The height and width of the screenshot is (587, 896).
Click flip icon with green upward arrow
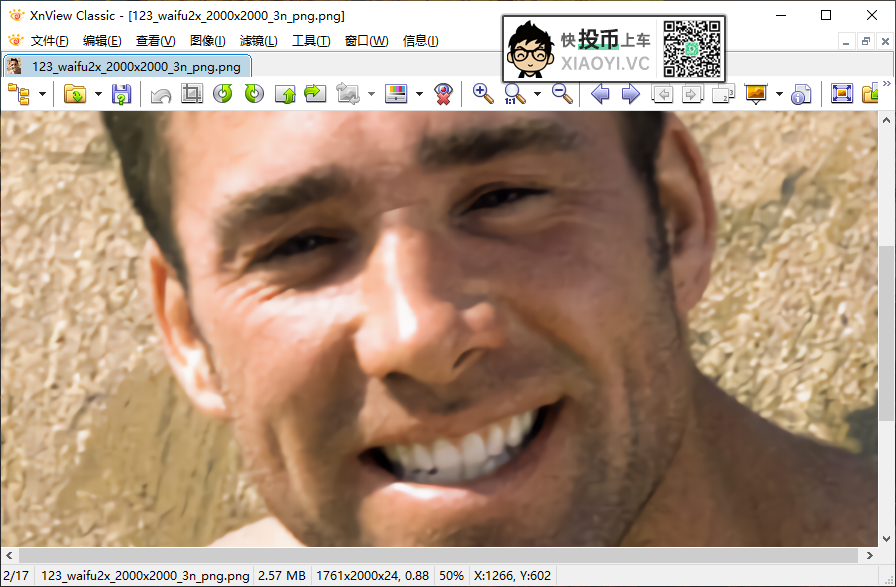tap(285, 94)
